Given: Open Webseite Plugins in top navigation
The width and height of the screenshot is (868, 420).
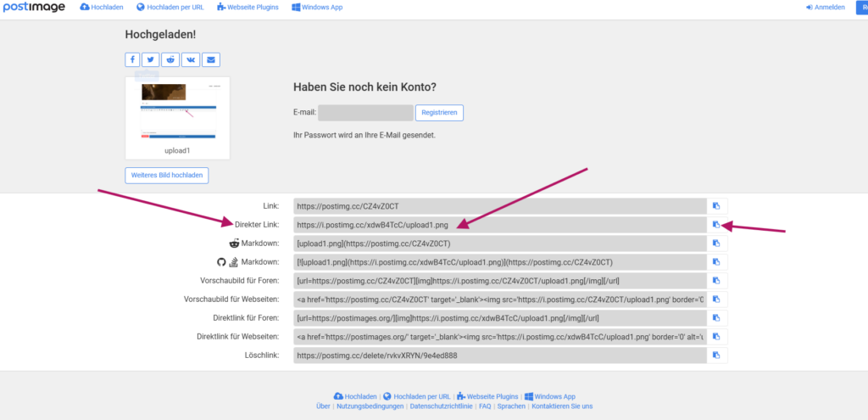Looking at the screenshot, I should coord(249,7).
